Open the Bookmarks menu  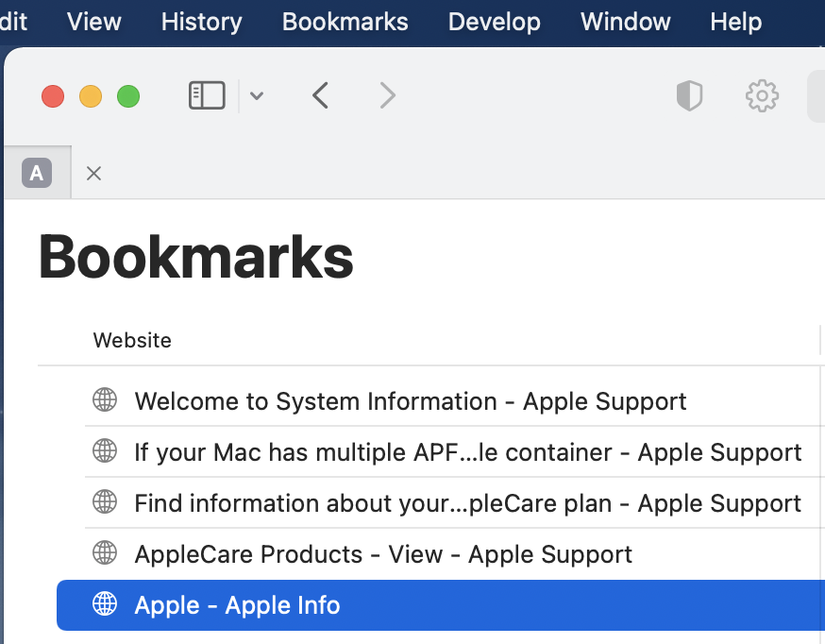[345, 22]
